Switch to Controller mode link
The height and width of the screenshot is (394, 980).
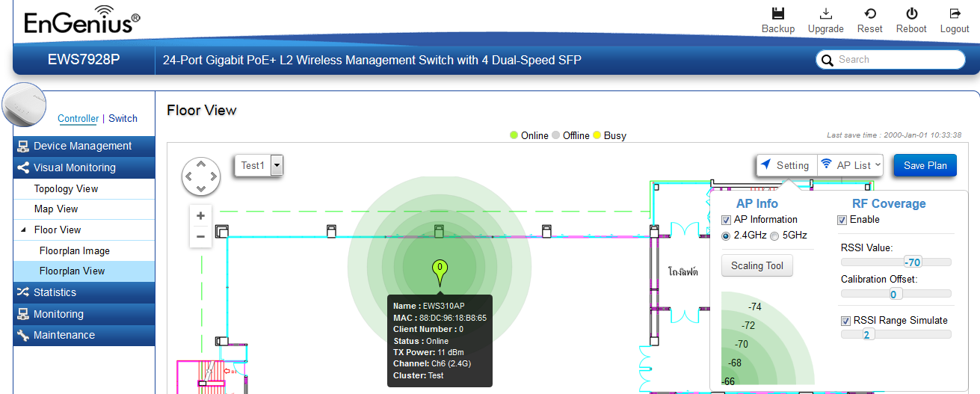pyautogui.click(x=78, y=118)
